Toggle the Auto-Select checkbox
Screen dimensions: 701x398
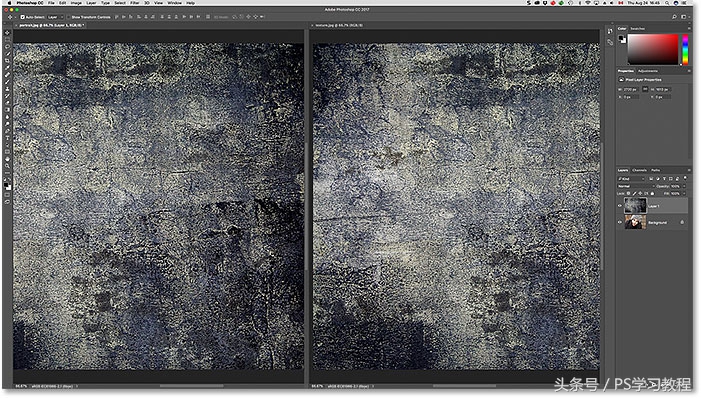pos(23,17)
